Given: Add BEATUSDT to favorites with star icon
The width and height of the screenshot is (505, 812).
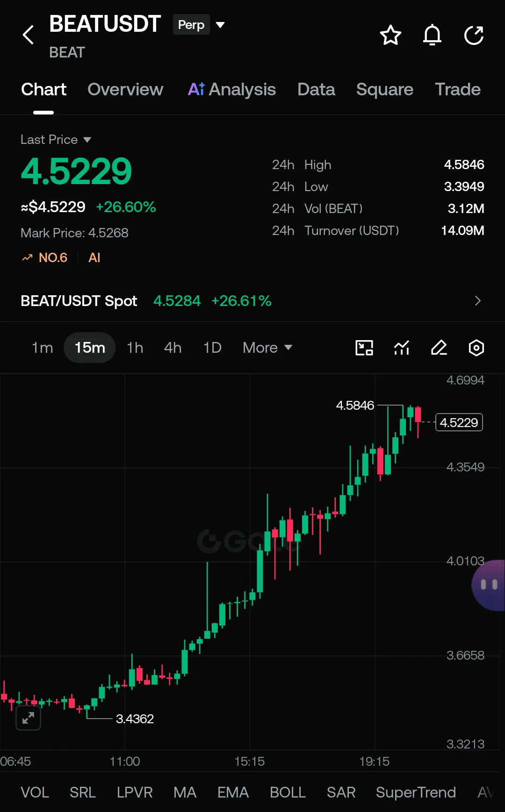Looking at the screenshot, I should tap(390, 35).
